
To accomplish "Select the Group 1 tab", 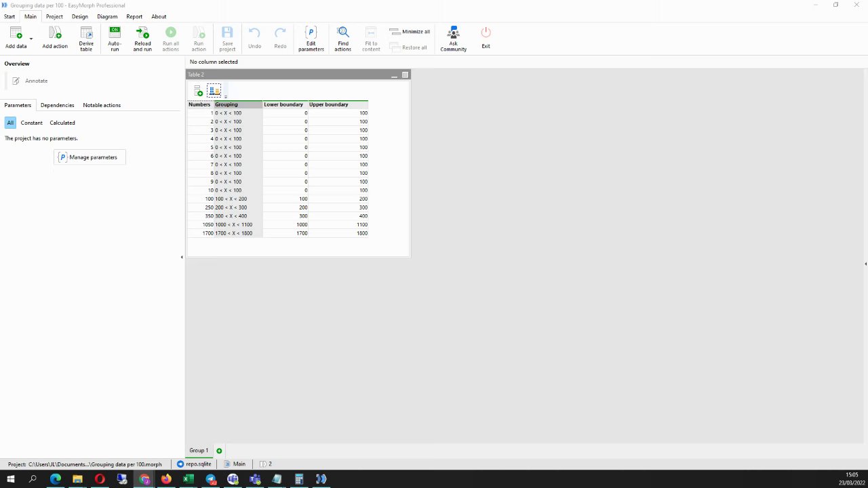I will (x=199, y=450).
